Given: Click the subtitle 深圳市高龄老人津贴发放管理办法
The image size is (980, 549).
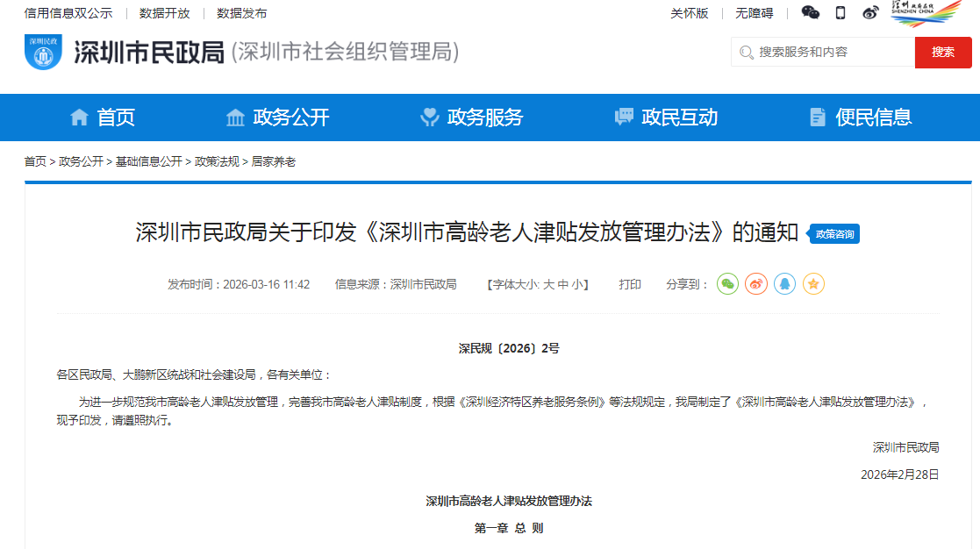Looking at the screenshot, I should (509, 501).
